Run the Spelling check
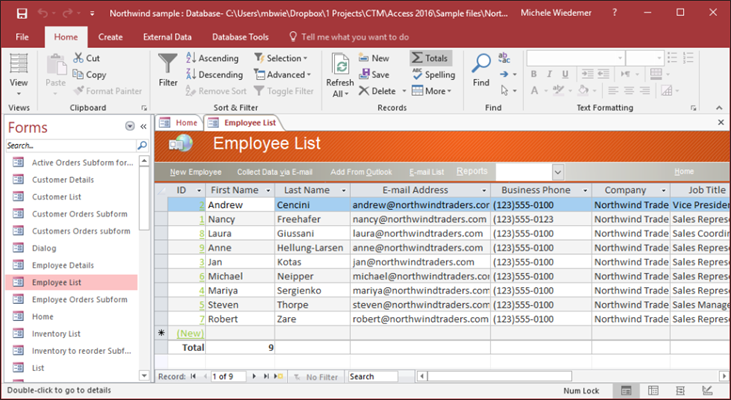Image resolution: width=731 pixels, height=400 pixels. pos(434,75)
